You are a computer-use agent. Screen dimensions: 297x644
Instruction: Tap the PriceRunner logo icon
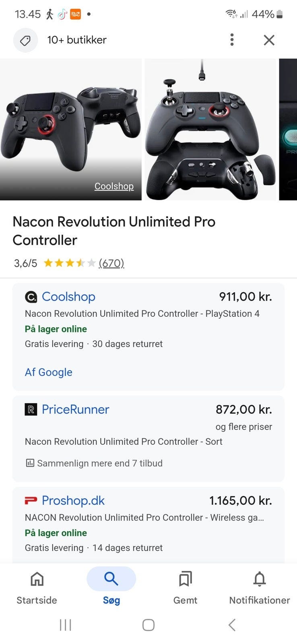point(31,409)
